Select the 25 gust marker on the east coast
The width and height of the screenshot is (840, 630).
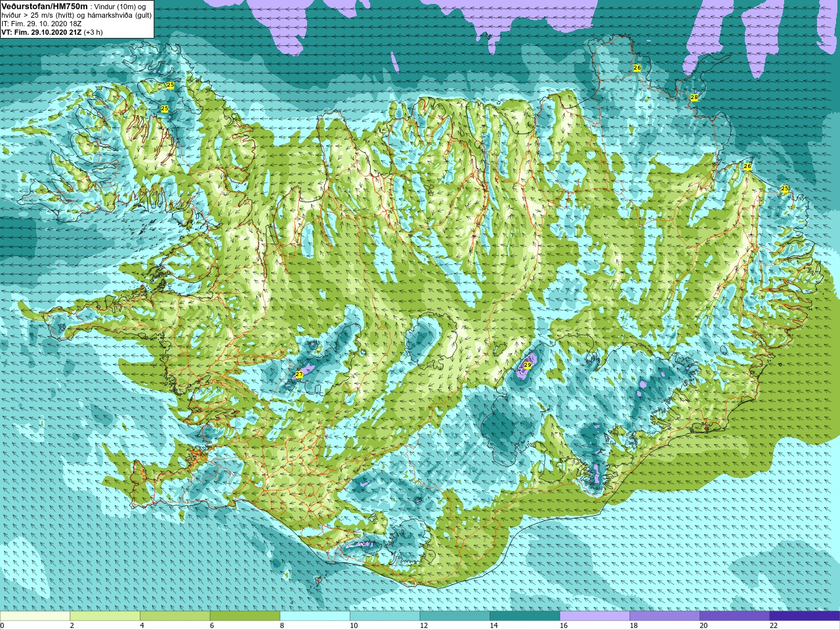785,189
